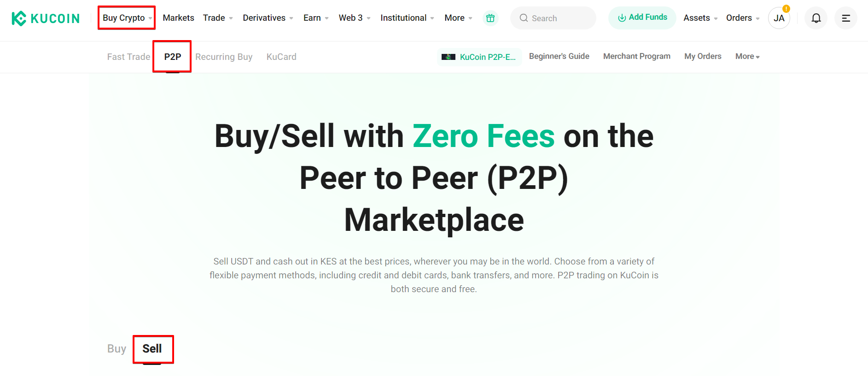Open the notifications bell icon
This screenshot has height=376, width=868.
[x=816, y=18]
